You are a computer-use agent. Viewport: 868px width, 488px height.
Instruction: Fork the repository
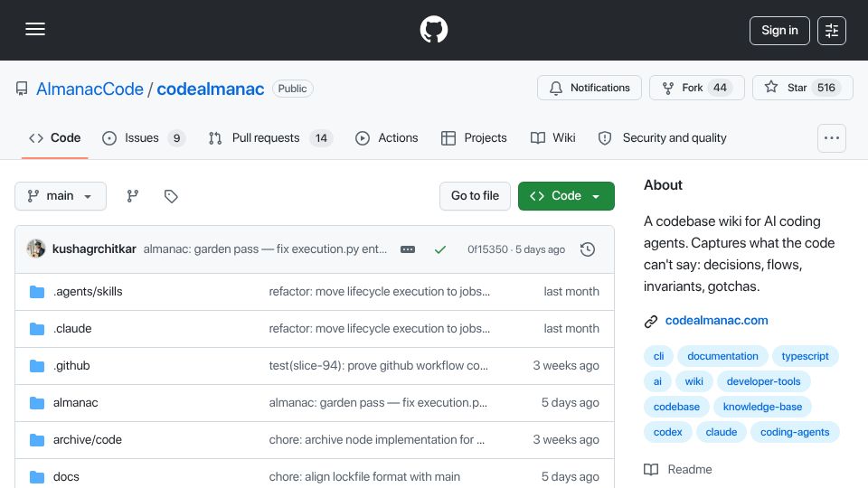coord(696,88)
